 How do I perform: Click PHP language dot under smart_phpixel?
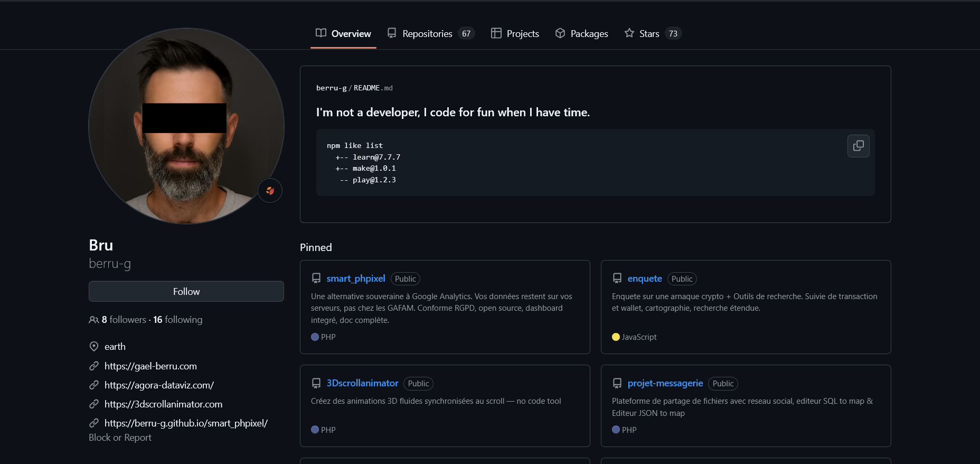pos(315,337)
